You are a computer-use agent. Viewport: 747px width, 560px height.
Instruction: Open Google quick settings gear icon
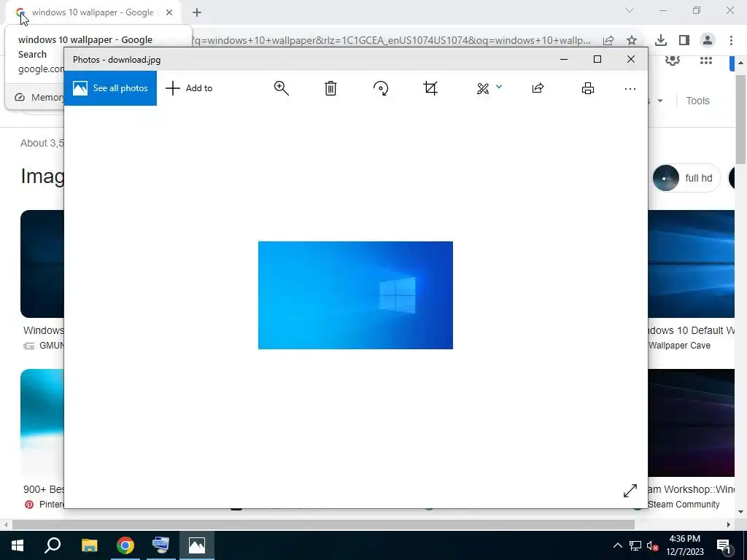click(672, 61)
